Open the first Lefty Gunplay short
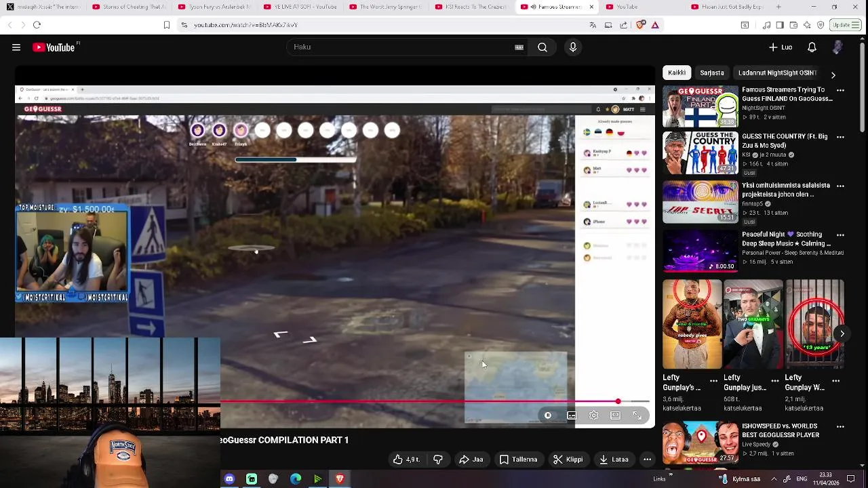Viewport: 868px width, 488px height. pos(692,325)
